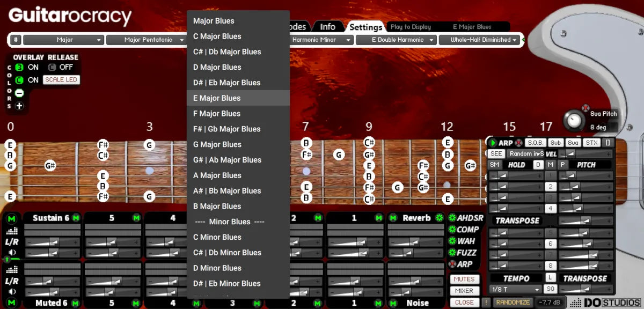644x309 pixels.
Task: Click the MUTES button
Action: tap(464, 279)
